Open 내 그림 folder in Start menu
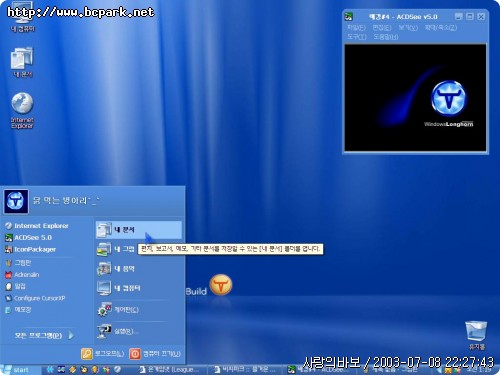 point(116,249)
